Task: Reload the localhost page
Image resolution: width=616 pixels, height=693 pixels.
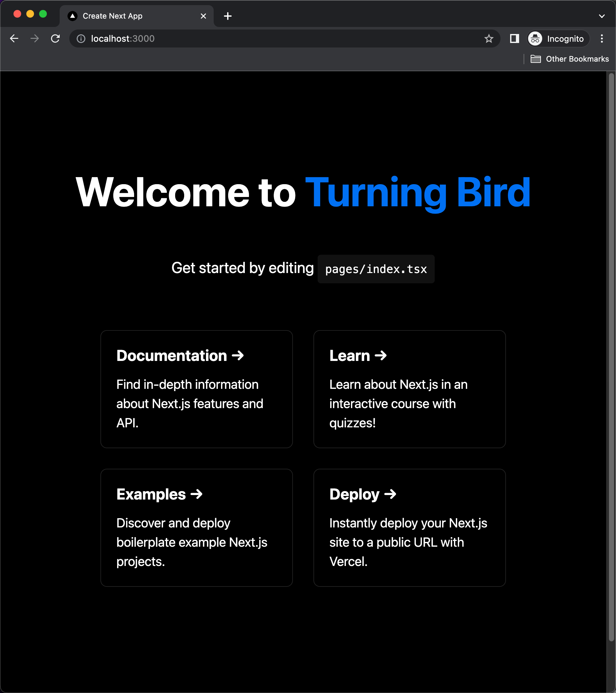Action: [x=55, y=38]
